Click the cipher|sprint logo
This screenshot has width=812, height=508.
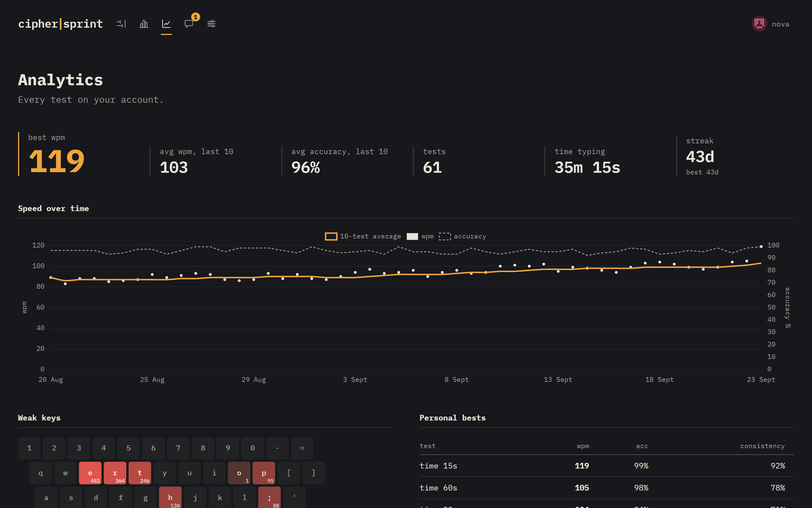click(60, 24)
